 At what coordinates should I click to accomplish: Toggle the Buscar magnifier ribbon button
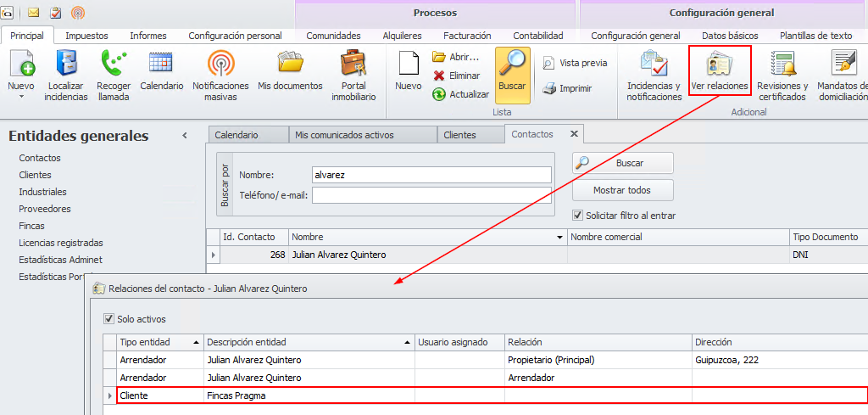(513, 76)
